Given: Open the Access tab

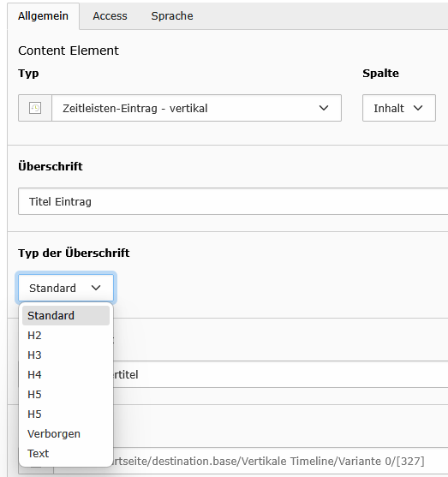Looking at the screenshot, I should point(110,15).
